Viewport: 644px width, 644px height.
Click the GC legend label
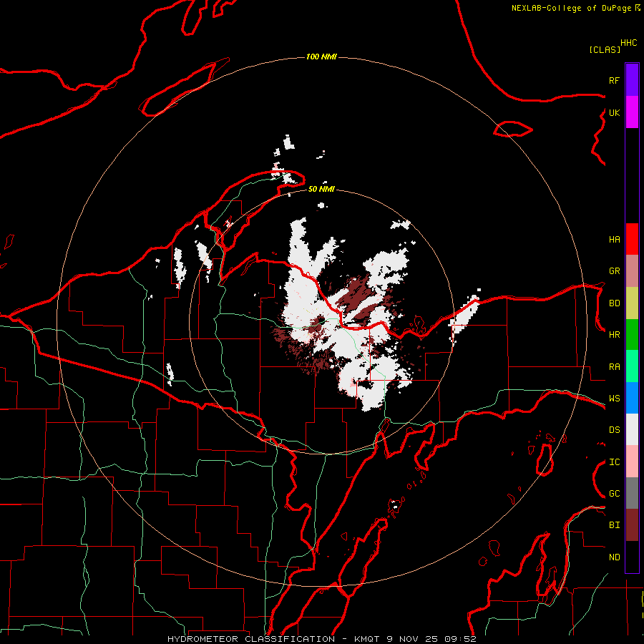614,494
